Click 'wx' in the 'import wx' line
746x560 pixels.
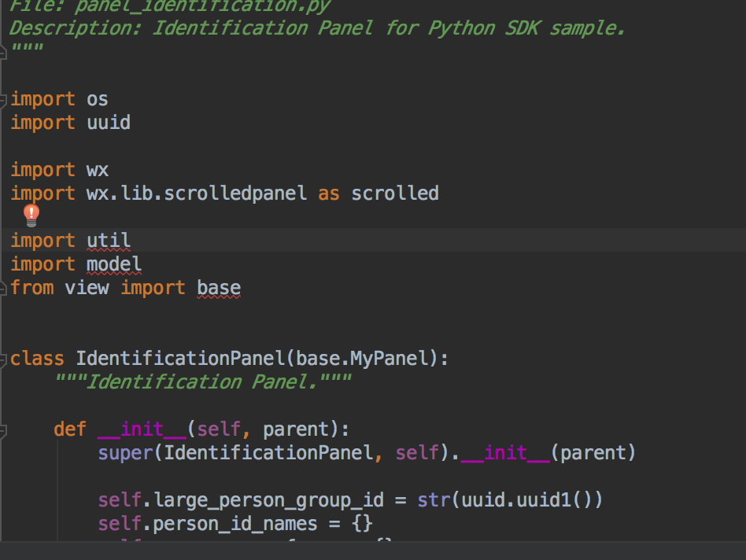(x=98, y=170)
